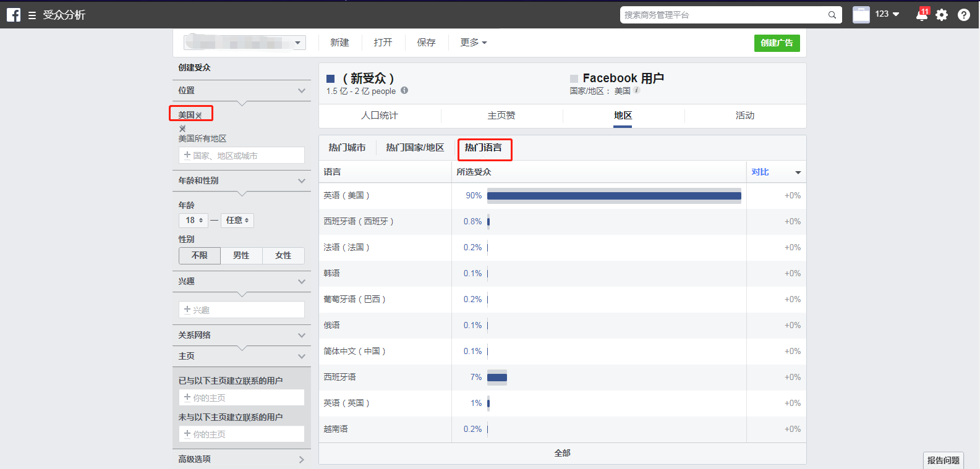980x469 pixels.
Task: Select the 不限 gender option
Action: 200,255
